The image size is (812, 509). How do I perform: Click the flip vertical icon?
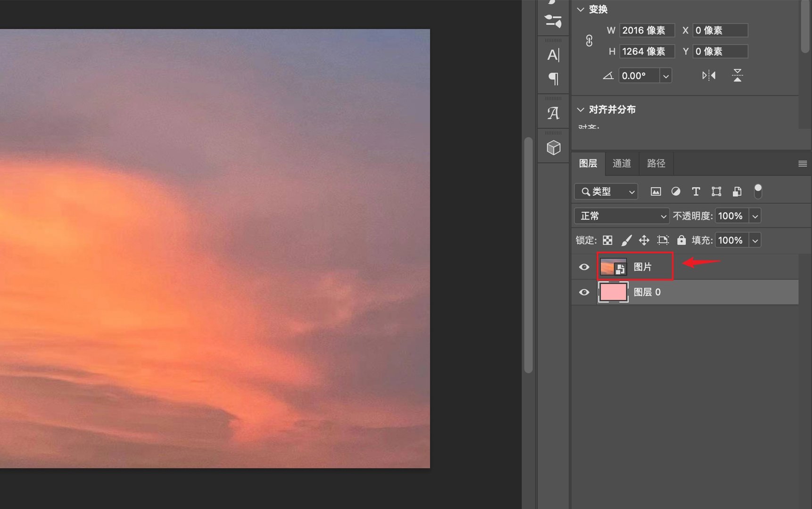point(737,75)
